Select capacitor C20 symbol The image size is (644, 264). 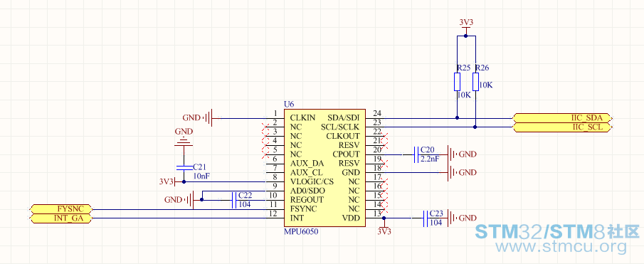416,154
